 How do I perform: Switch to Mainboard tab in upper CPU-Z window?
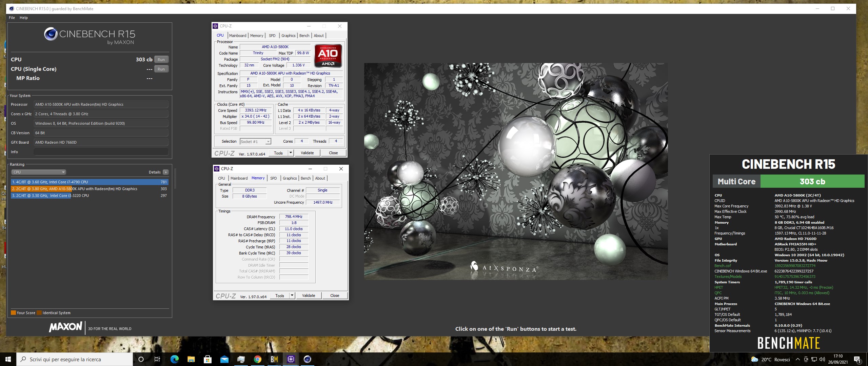[x=238, y=36]
